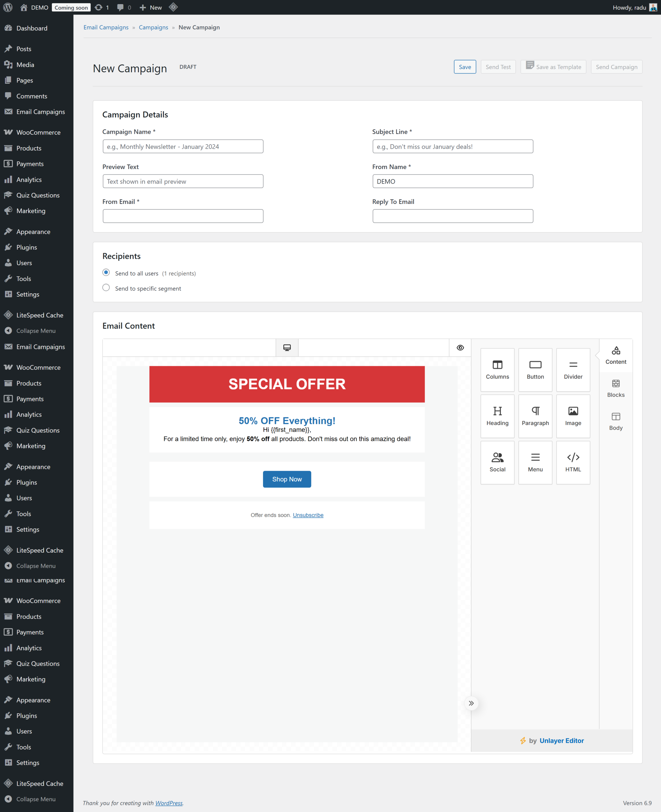Viewport: 661px width, 812px height.
Task: Click the desktop preview device icon
Action: point(287,347)
